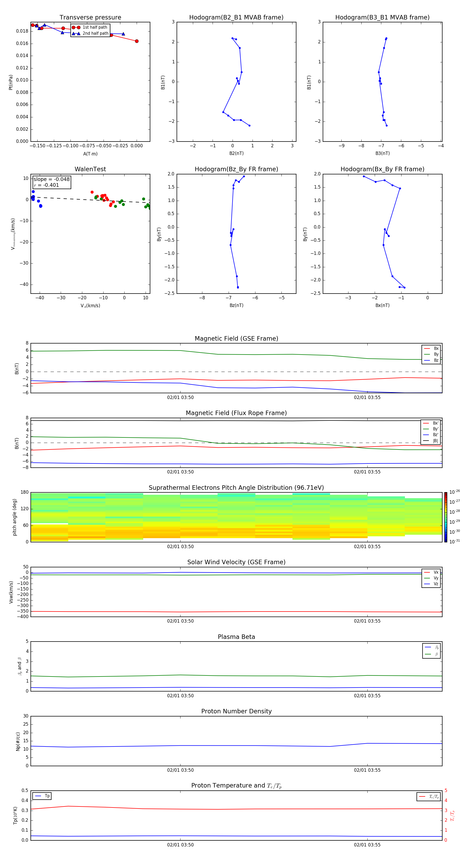Click the 'Bz' legend entry in GSE magnetic field

pos(431,360)
